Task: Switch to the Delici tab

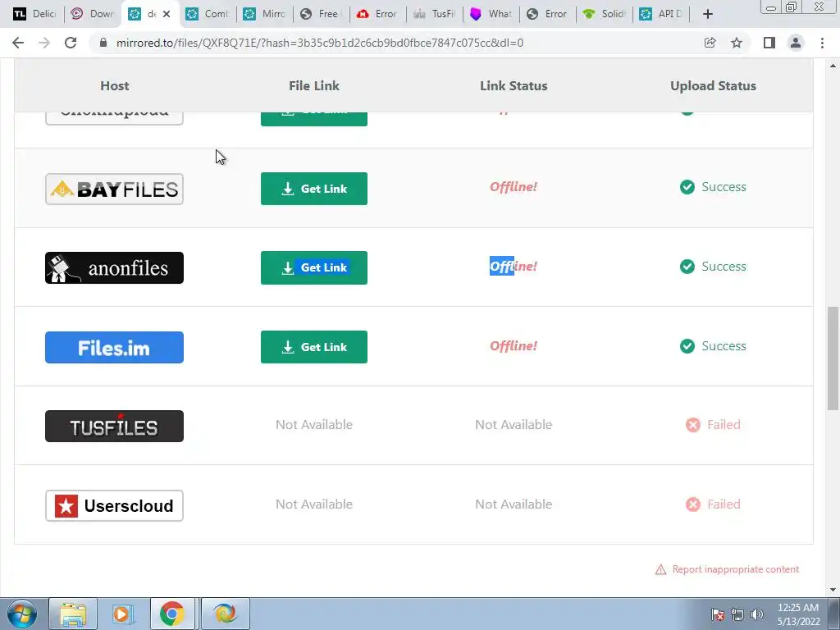Action: pos(34,14)
